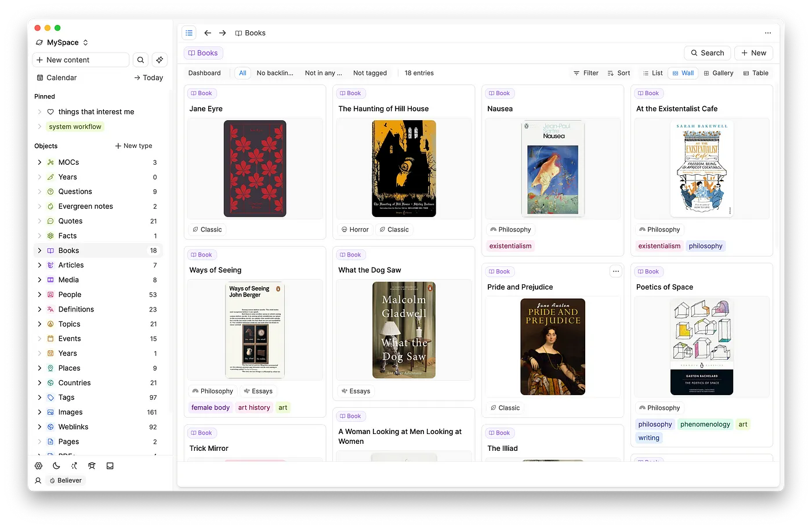The image size is (812, 528).
Task: Open the three-dot menu in the top bar
Action: click(768, 33)
